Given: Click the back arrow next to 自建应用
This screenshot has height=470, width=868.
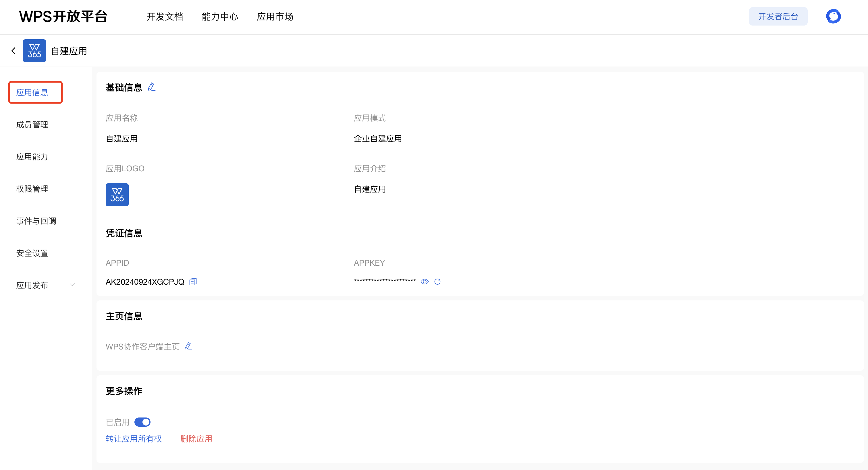Looking at the screenshot, I should pyautogui.click(x=13, y=51).
